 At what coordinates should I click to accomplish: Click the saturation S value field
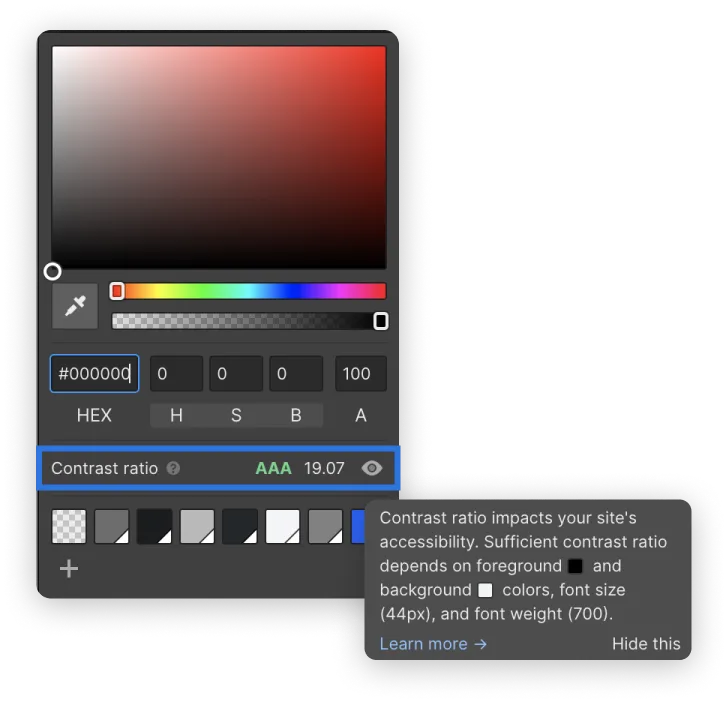pos(236,373)
